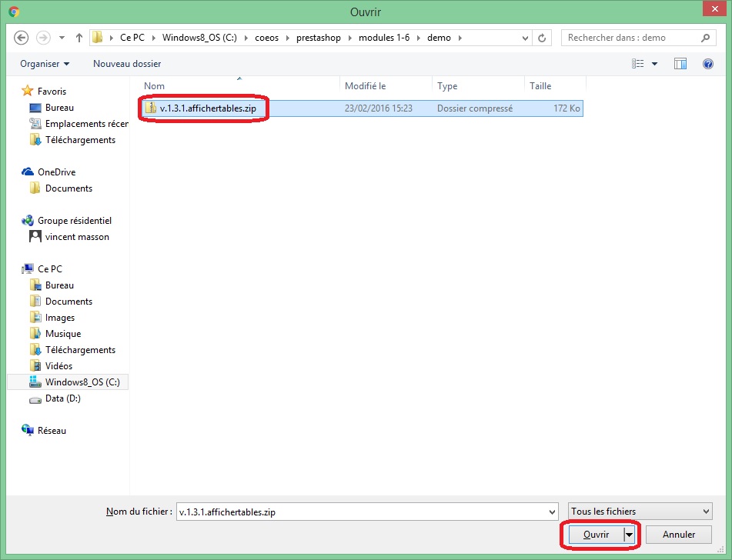Screen dimensions: 732x560
Task: Open Favoris in the navigation pane
Action: 52,92
